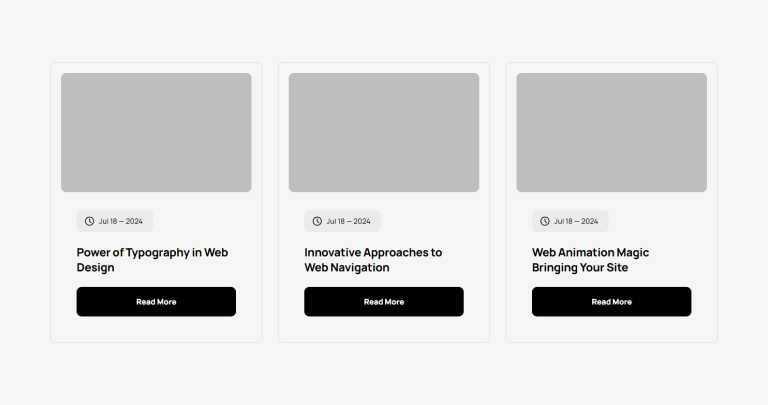Click clock icon on Power of Typography card
Viewport: 768px width, 405px height.
pos(89,221)
